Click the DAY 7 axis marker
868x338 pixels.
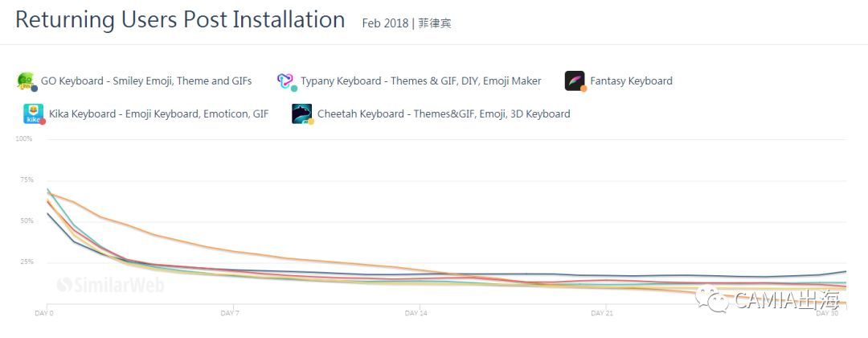(x=230, y=312)
